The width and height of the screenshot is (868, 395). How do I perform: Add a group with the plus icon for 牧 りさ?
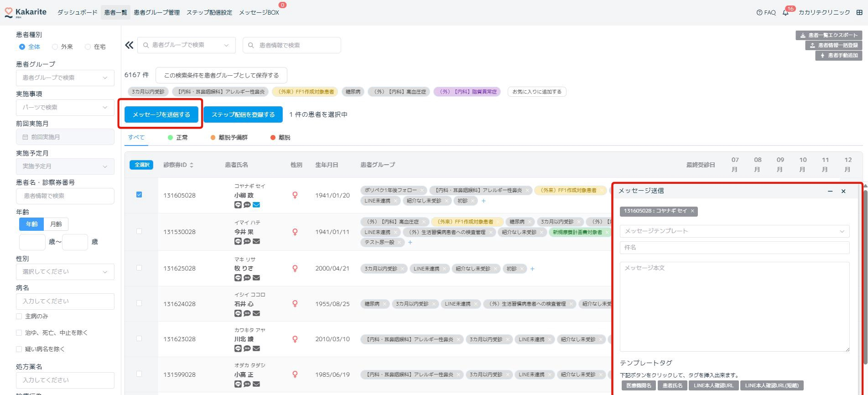click(532, 269)
